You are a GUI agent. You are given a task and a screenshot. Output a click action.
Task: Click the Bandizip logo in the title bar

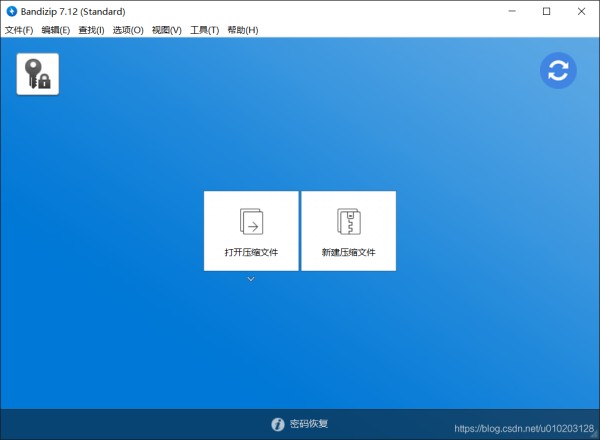click(12, 11)
